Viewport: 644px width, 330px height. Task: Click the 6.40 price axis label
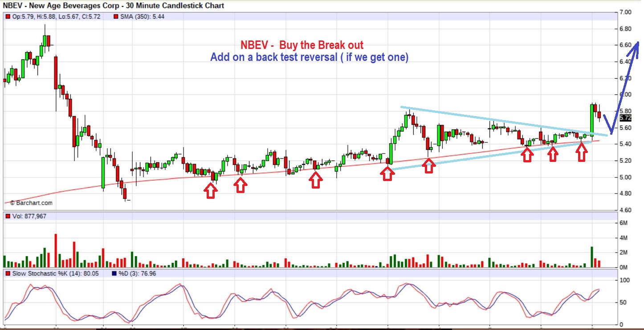click(x=625, y=62)
